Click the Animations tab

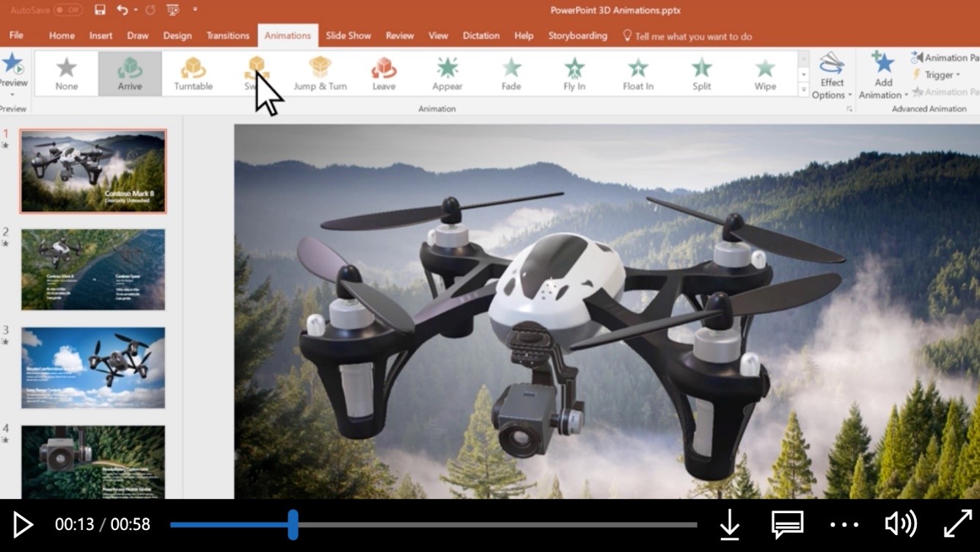pos(288,35)
